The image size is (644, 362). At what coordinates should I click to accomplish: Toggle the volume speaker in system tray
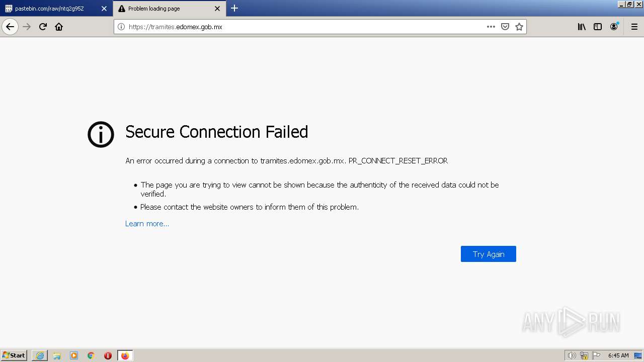(572, 355)
